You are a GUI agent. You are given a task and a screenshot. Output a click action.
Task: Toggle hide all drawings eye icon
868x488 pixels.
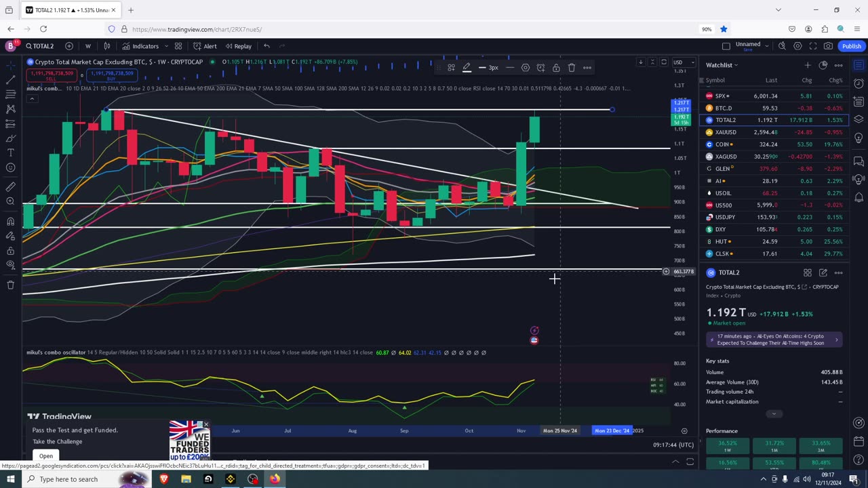pyautogui.click(x=10, y=265)
